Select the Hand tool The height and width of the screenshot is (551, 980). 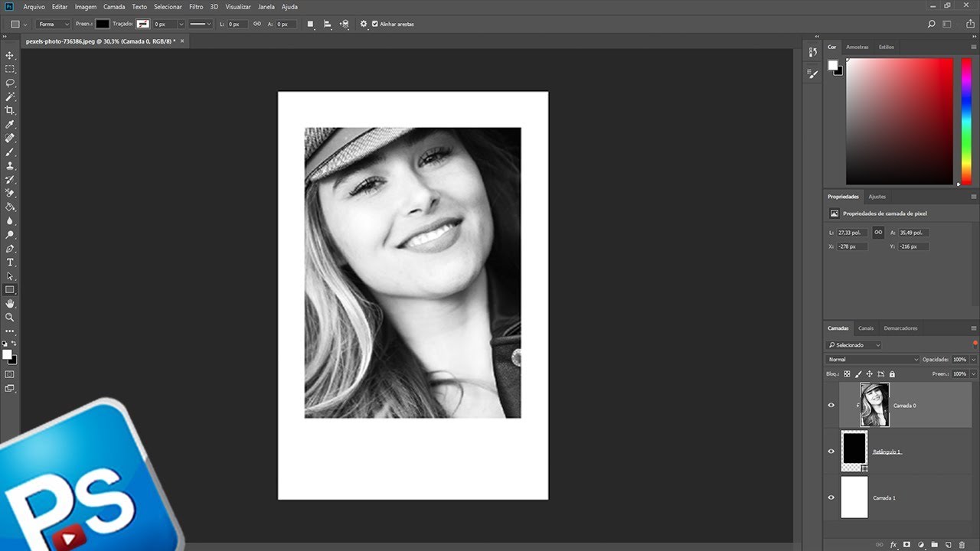point(10,304)
